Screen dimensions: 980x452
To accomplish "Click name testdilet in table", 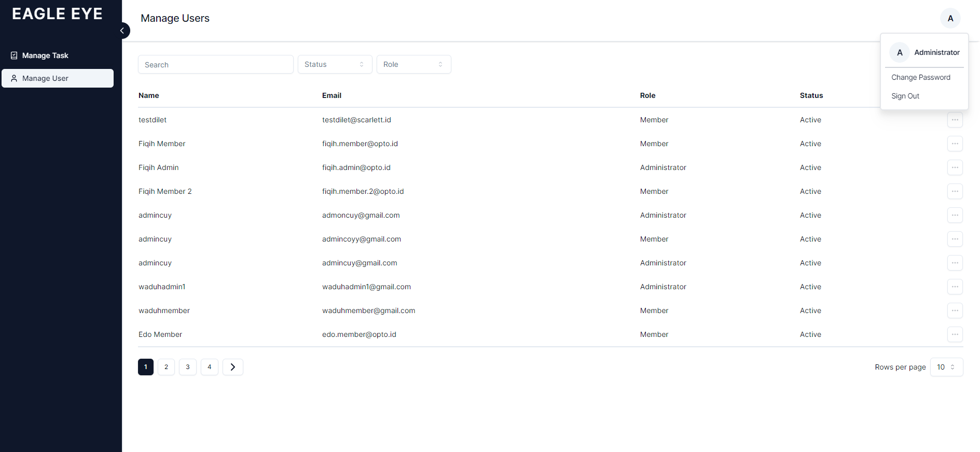I will coord(153,120).
